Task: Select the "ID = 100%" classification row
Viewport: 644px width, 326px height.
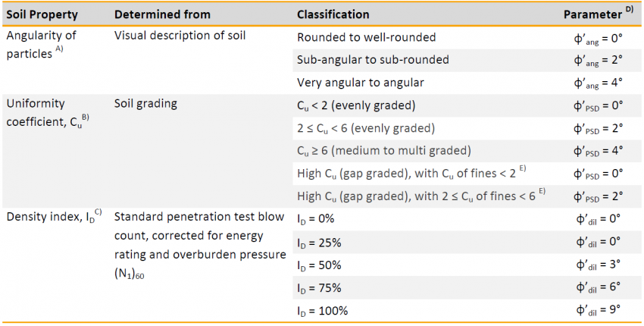Action: click(x=322, y=310)
